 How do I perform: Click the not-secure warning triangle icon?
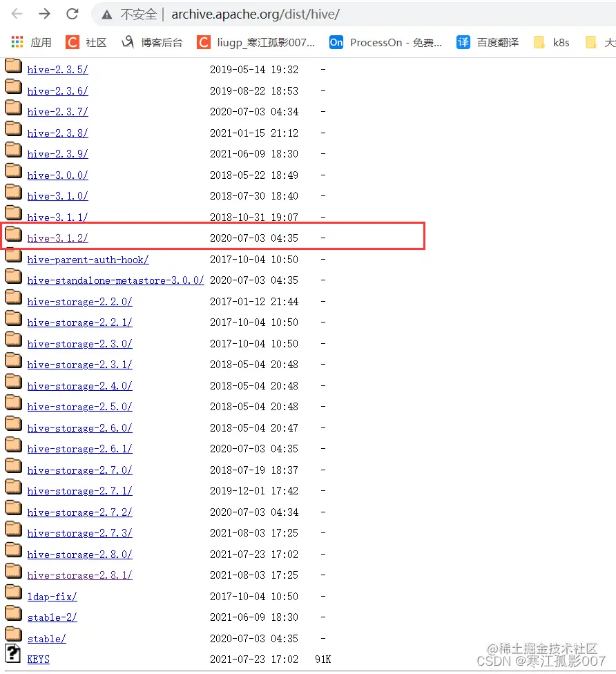click(x=106, y=15)
